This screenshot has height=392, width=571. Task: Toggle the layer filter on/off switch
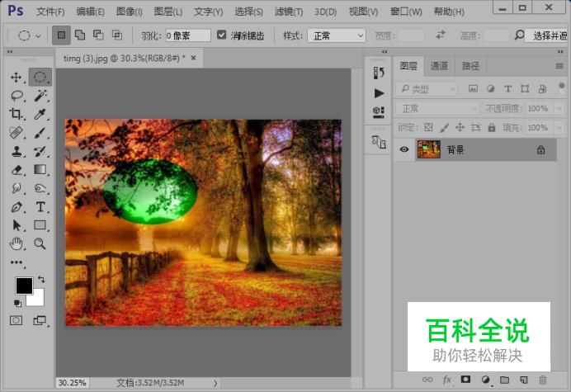561,88
